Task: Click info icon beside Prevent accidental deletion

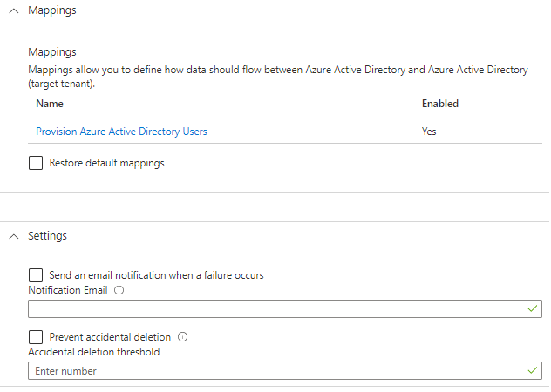Action: click(x=184, y=336)
